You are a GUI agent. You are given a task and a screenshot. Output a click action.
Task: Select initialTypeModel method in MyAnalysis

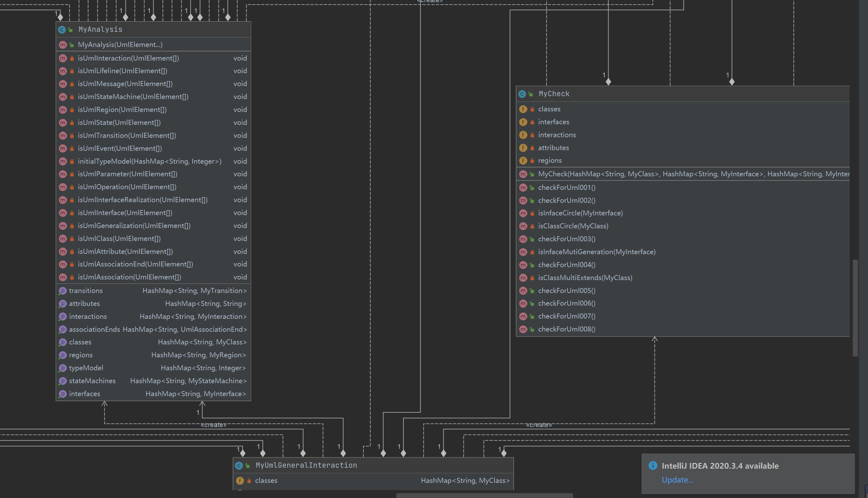click(x=149, y=161)
